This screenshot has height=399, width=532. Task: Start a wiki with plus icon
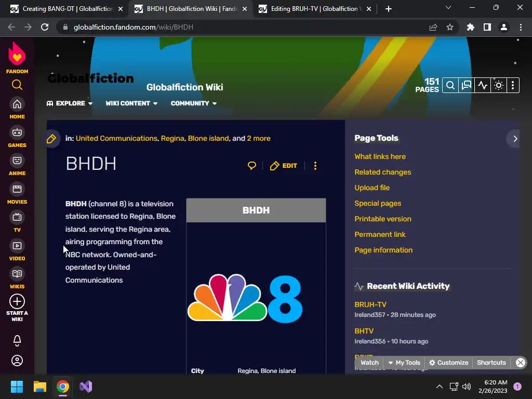tap(17, 301)
